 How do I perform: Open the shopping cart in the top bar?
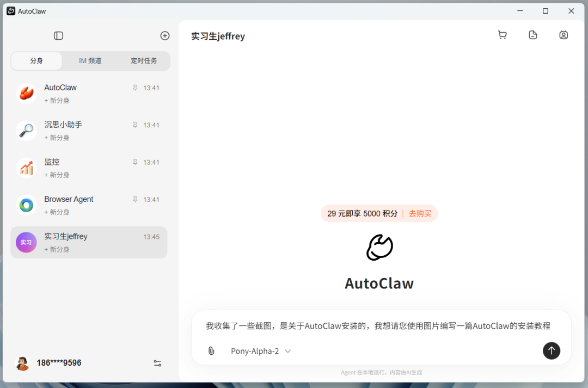502,34
